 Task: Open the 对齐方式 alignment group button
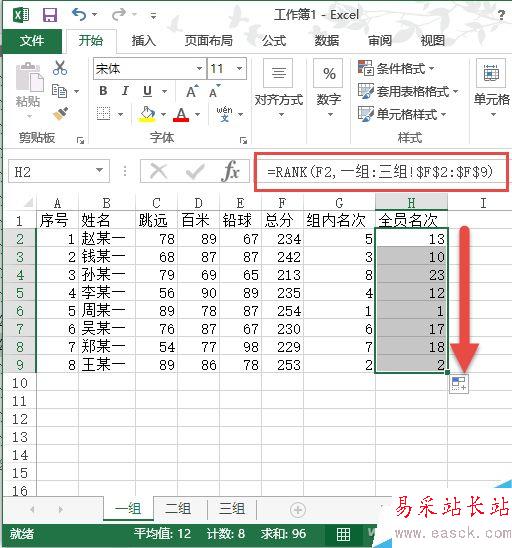[x=278, y=89]
